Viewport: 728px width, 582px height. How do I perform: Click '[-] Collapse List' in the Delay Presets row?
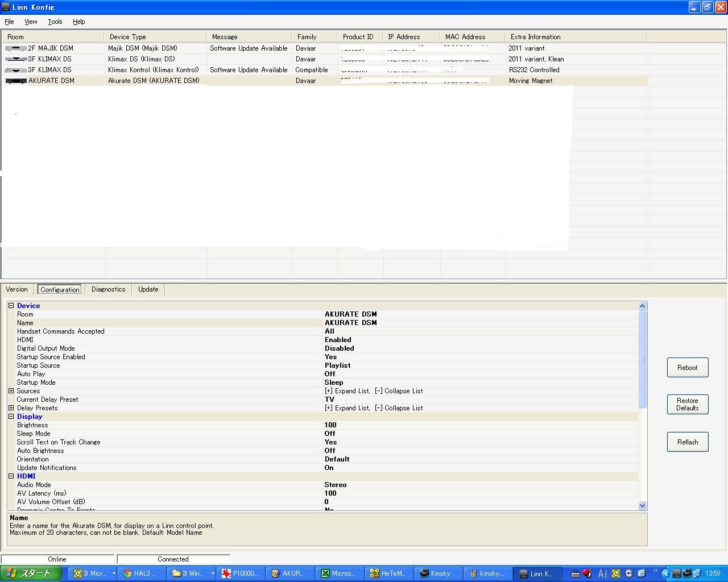[x=399, y=408]
